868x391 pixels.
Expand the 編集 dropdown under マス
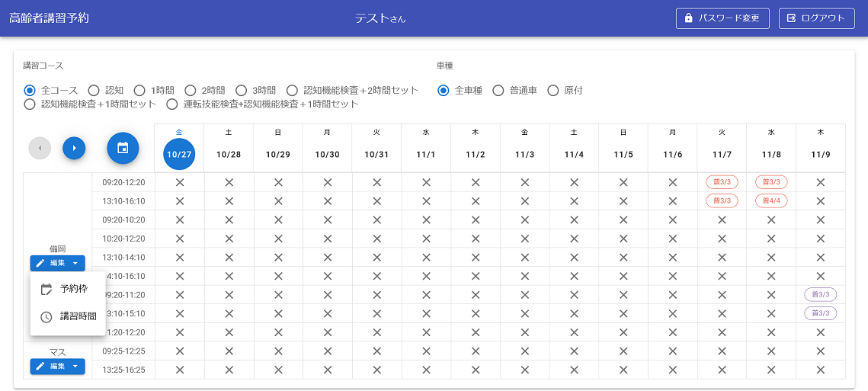coord(58,367)
